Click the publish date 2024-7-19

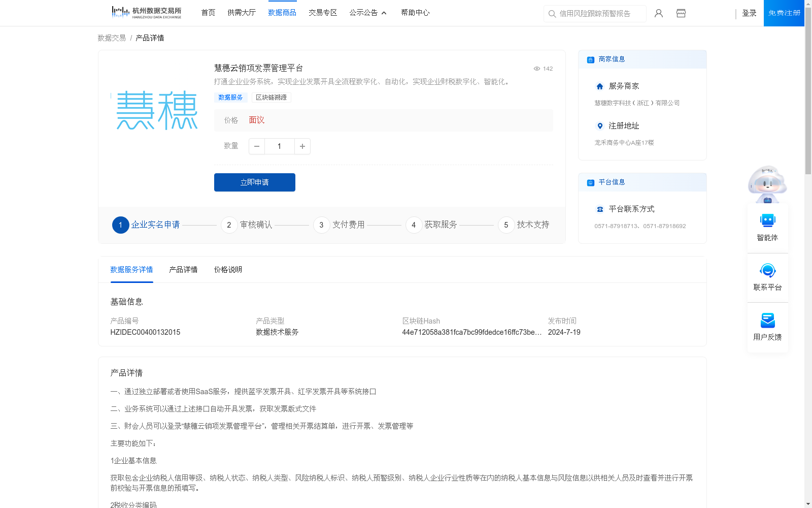pos(564,332)
